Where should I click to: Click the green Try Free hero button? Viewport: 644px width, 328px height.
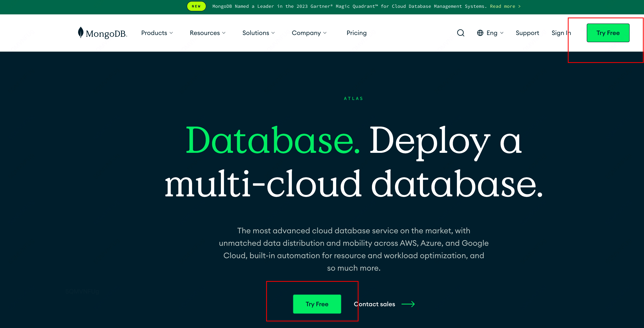click(x=317, y=304)
